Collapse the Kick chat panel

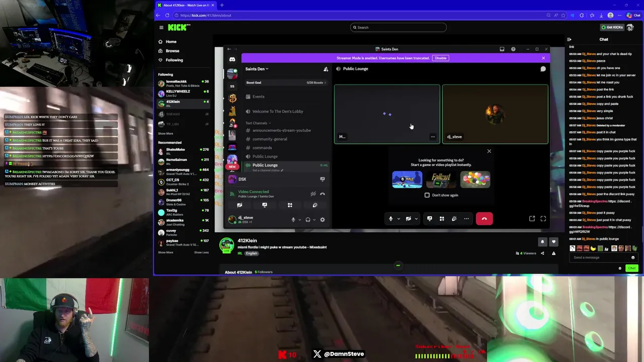coord(569,39)
